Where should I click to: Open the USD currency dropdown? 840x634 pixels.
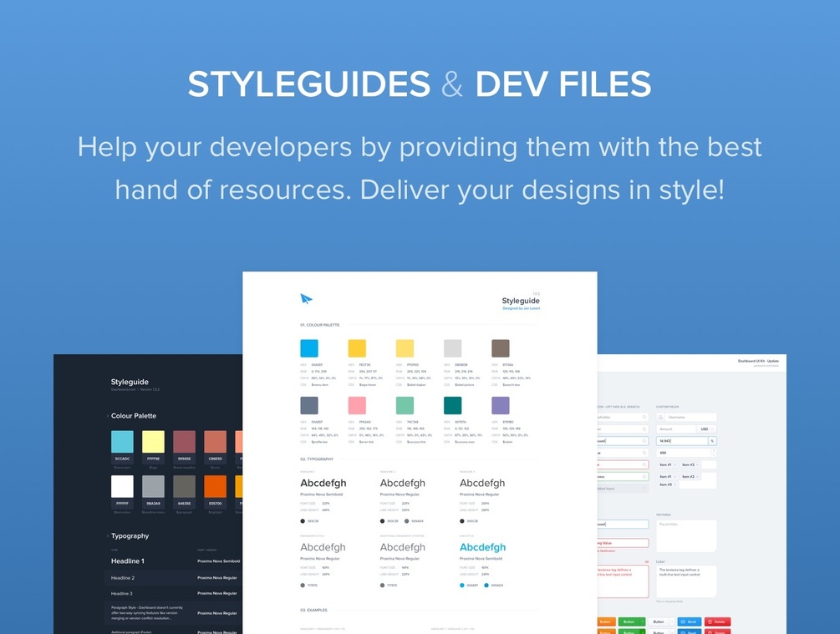[x=706, y=429]
